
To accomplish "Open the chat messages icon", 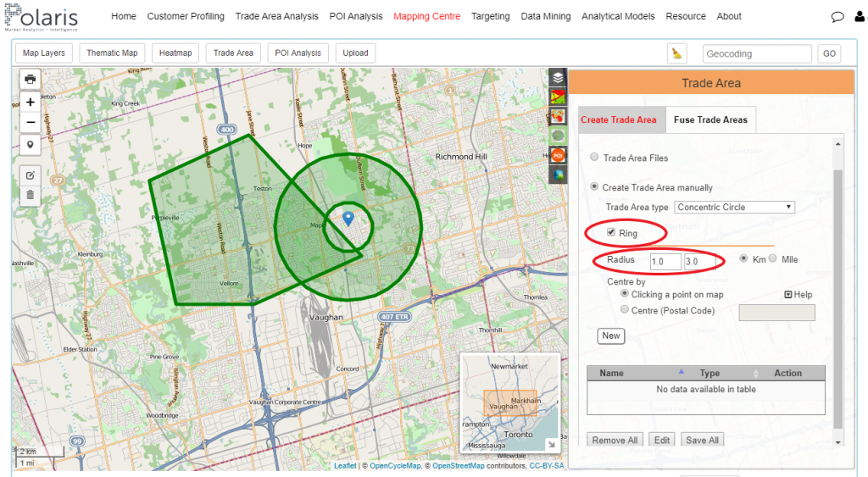I will point(837,17).
